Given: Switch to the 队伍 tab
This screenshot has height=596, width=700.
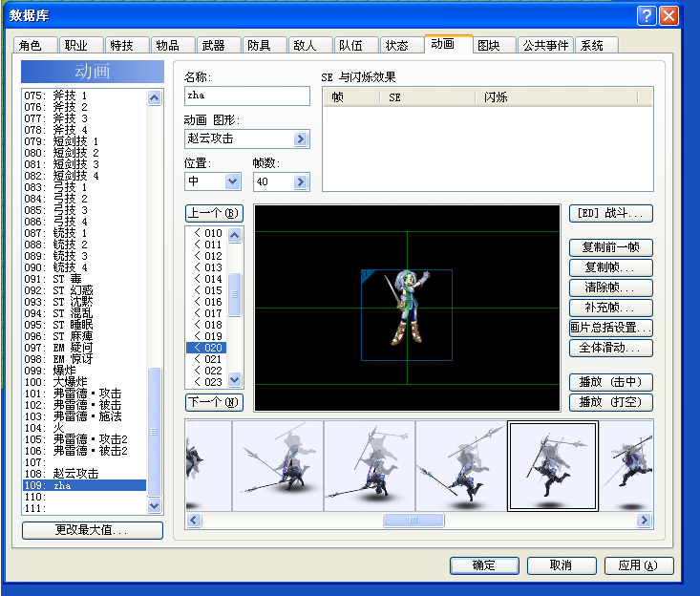Looking at the screenshot, I should [357, 45].
